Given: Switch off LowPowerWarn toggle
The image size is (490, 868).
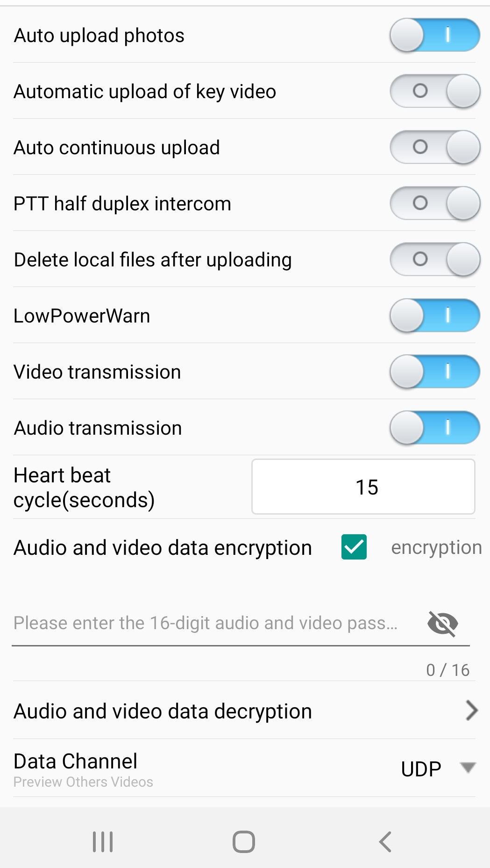Looking at the screenshot, I should coord(435,316).
